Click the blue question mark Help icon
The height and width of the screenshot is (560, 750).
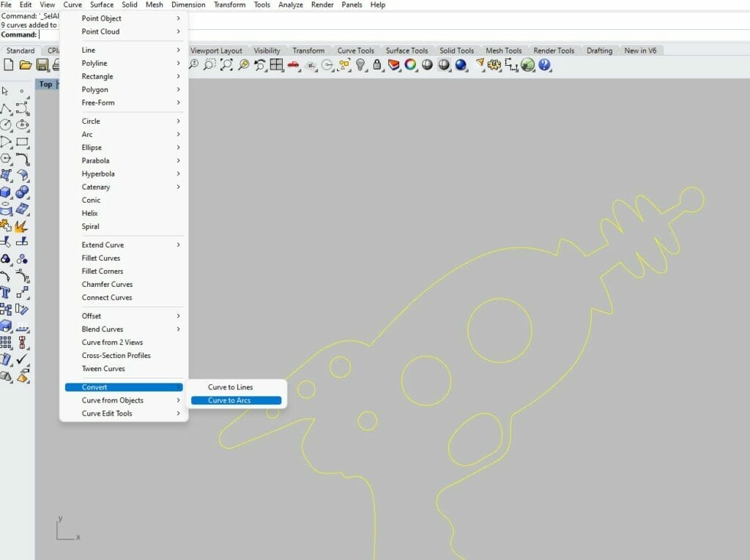544,64
